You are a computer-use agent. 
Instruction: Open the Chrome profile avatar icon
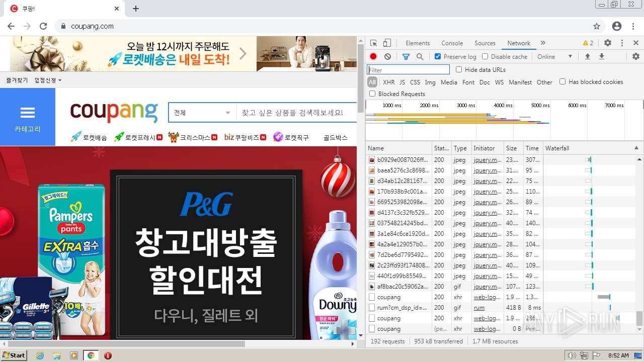(617, 26)
